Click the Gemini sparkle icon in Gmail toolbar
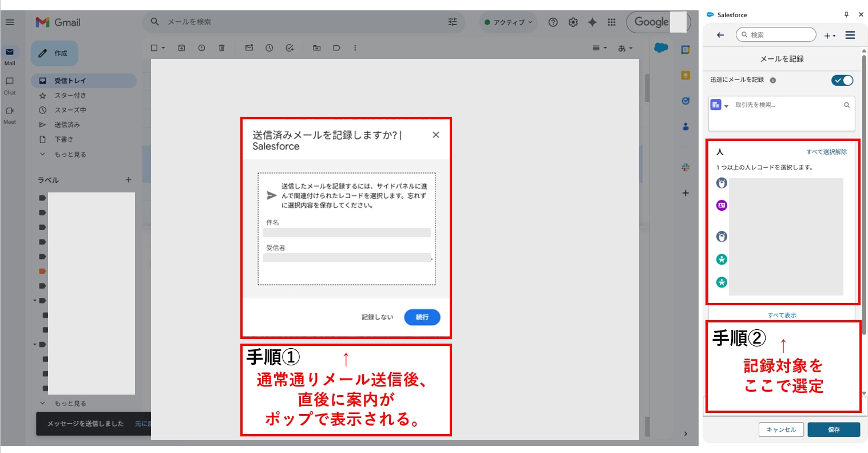 tap(592, 22)
